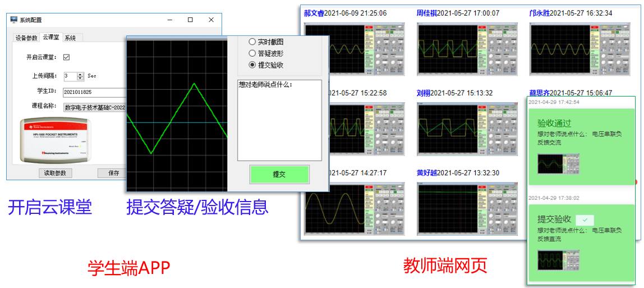The image size is (644, 288).
Task: Select the 实时截图 radio option
Action: [252, 42]
